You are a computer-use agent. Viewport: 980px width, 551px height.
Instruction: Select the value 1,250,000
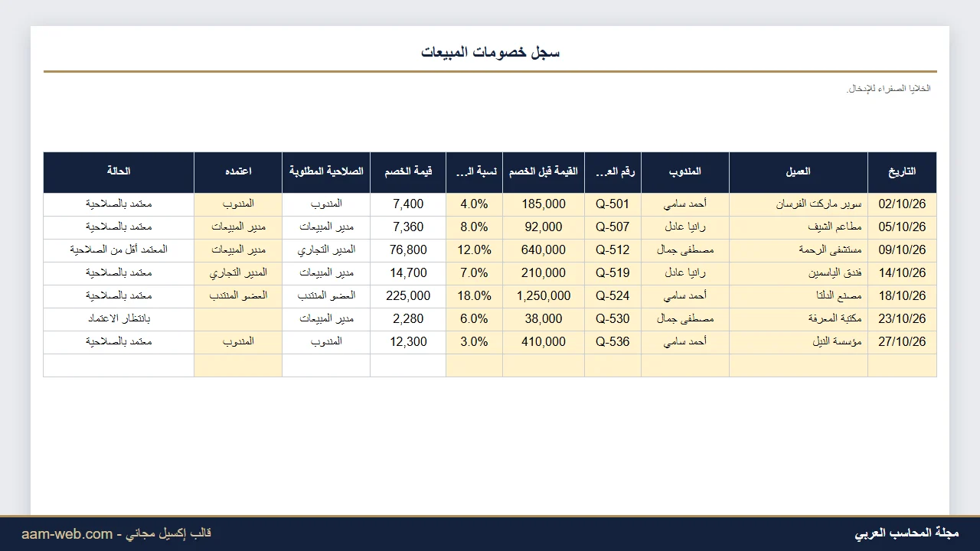pos(544,296)
